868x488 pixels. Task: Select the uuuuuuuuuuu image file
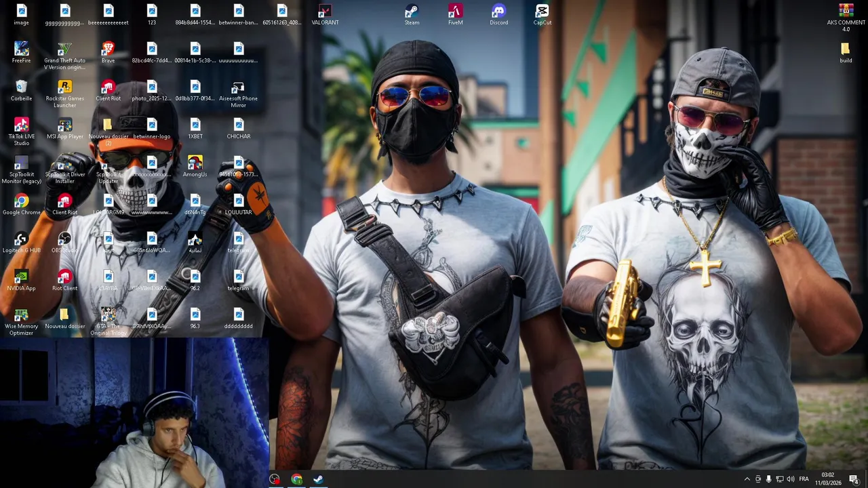coord(238,53)
